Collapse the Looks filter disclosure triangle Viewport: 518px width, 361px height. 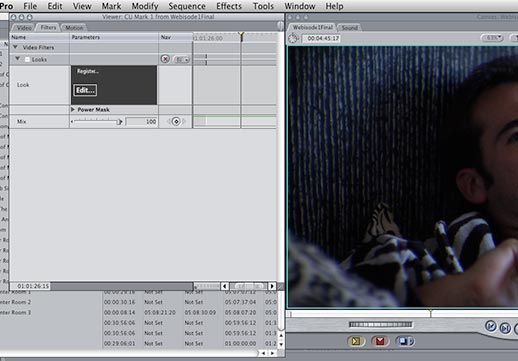coord(18,59)
